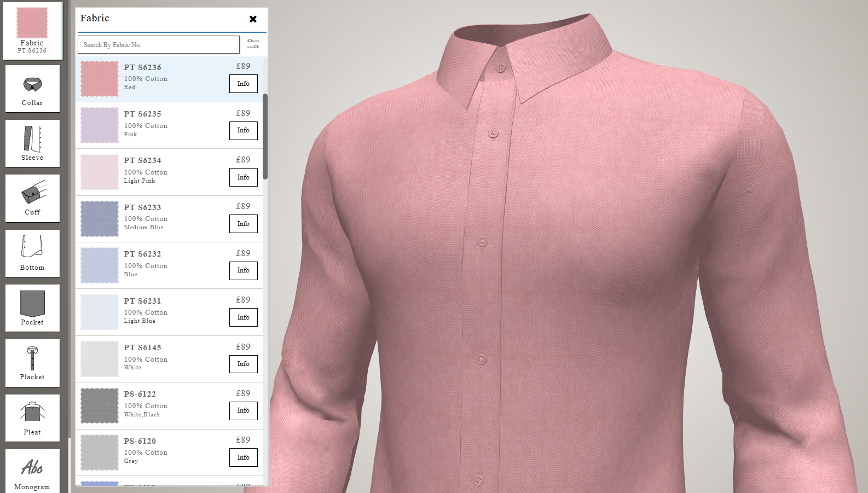
Task: Pick the white/black PS-6122 fabric swatch
Action: coord(100,405)
